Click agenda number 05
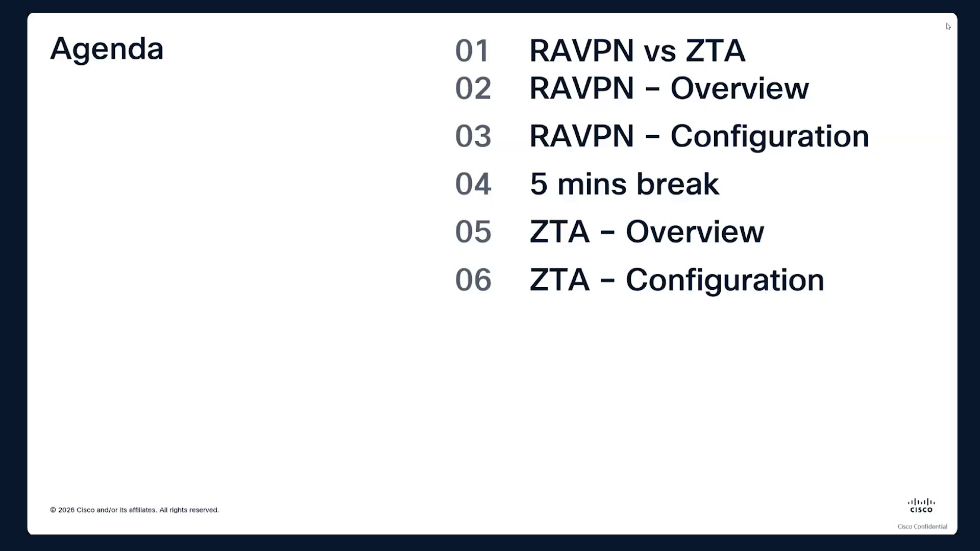This screenshot has height=551, width=980. click(x=473, y=232)
